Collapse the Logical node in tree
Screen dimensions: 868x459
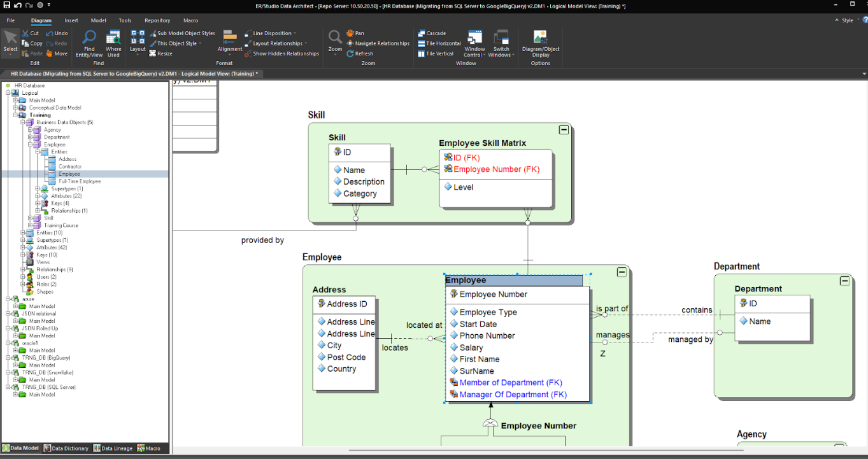point(8,93)
